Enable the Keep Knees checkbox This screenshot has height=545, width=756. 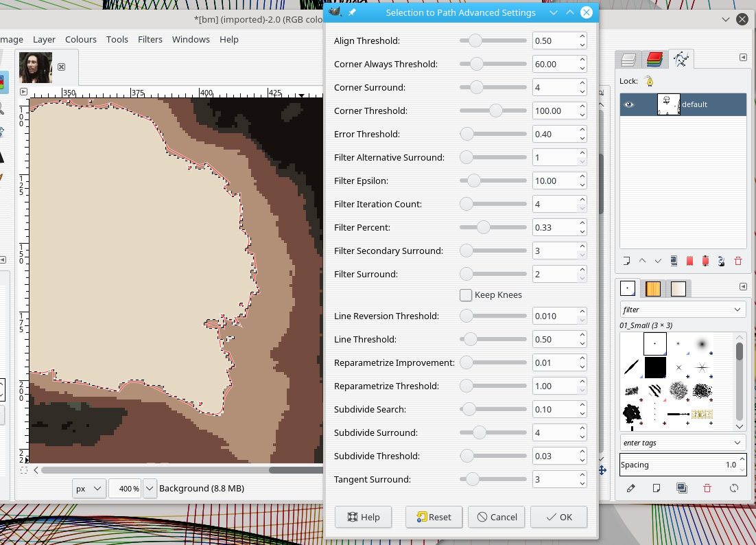(466, 295)
